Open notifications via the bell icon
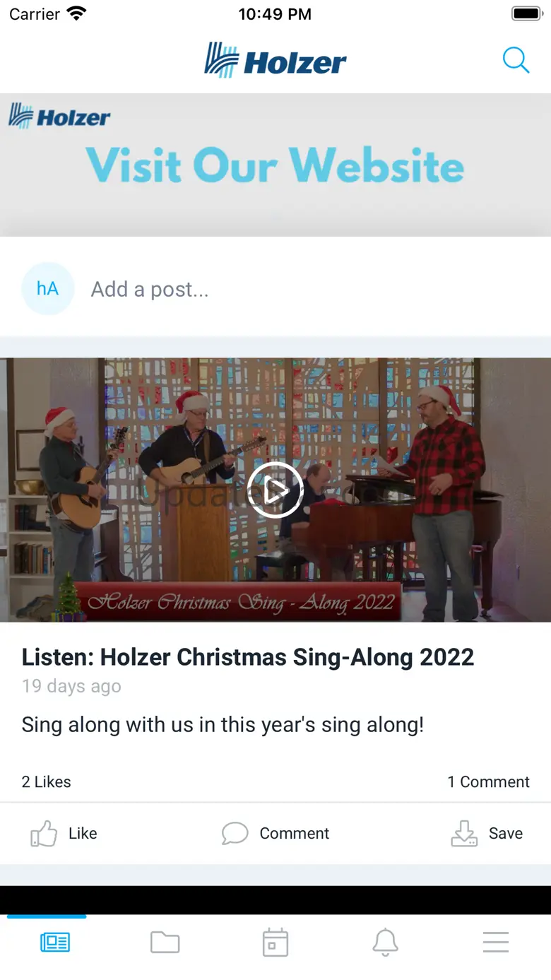Screen dimensions: 551x980 (385, 943)
